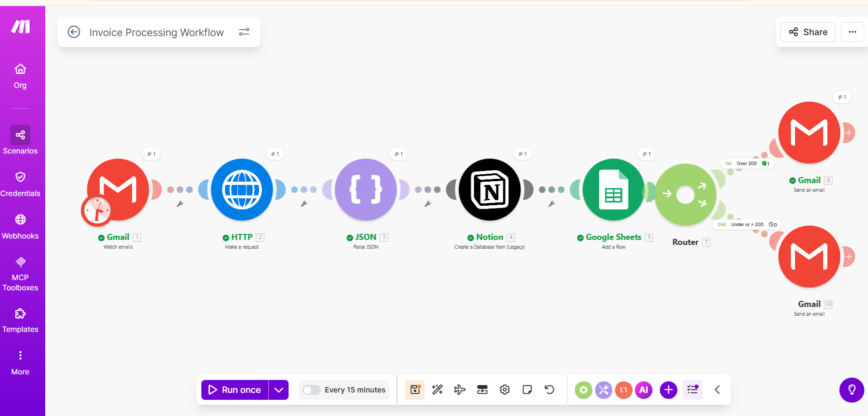The width and height of the screenshot is (868, 416).
Task: Open the Notes tool in the bottom toolbar
Action: pyautogui.click(x=527, y=390)
